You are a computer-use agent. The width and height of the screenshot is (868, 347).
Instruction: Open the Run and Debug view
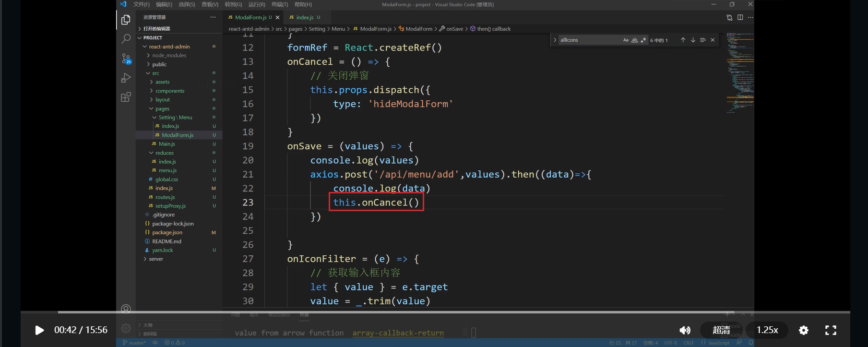(x=126, y=78)
